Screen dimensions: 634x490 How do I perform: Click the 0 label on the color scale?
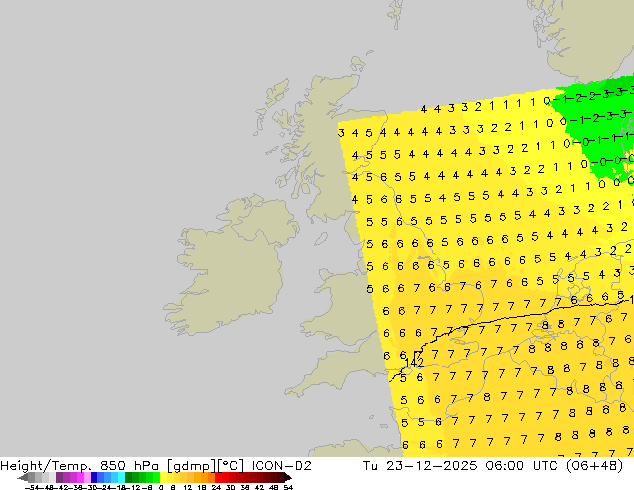(x=161, y=487)
